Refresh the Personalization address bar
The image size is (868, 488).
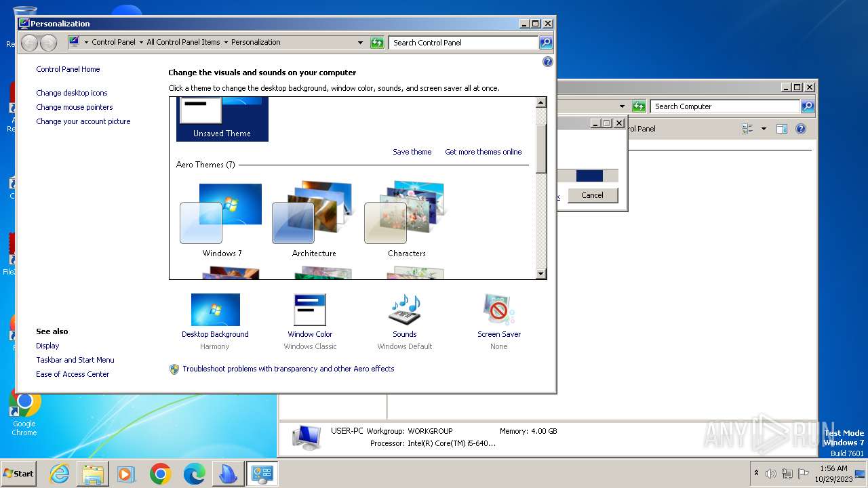coord(377,43)
